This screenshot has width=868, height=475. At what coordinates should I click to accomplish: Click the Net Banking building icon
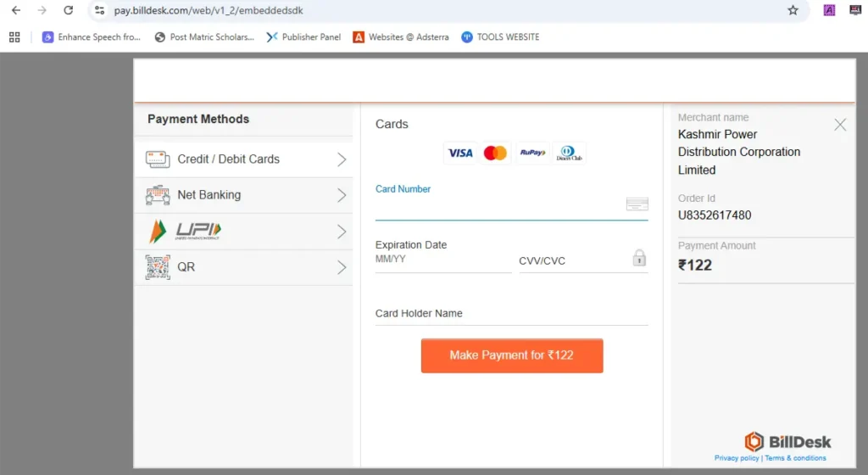158,195
